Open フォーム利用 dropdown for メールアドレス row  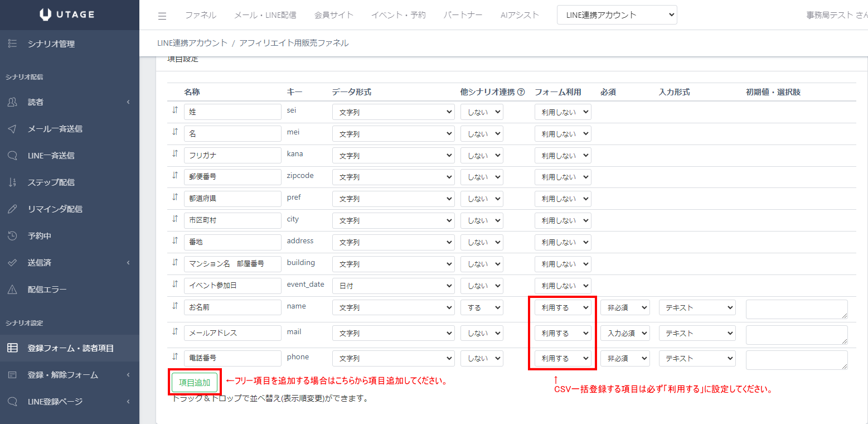click(562, 333)
